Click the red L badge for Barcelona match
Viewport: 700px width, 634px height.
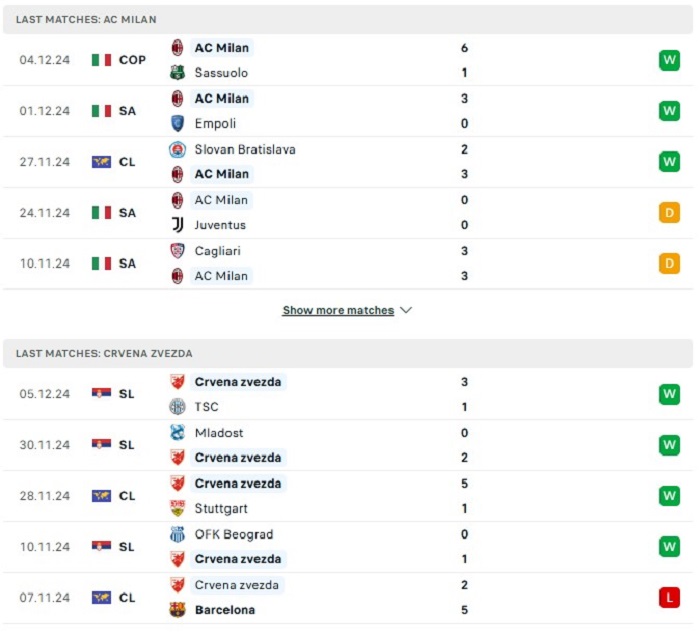point(669,597)
